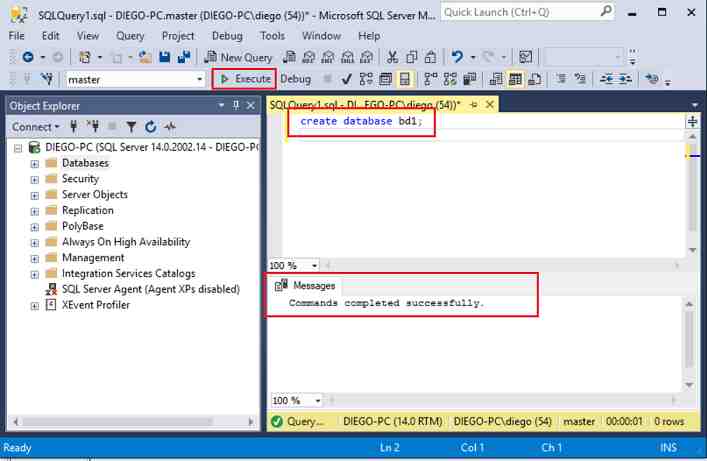
Task: Click the Navigate Backward arrow icon
Action: pos(28,57)
